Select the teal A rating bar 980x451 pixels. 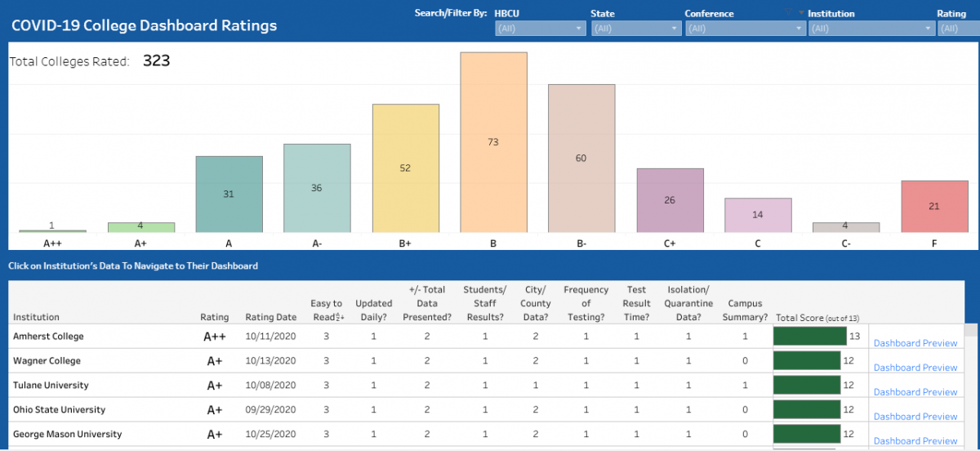pos(229,194)
